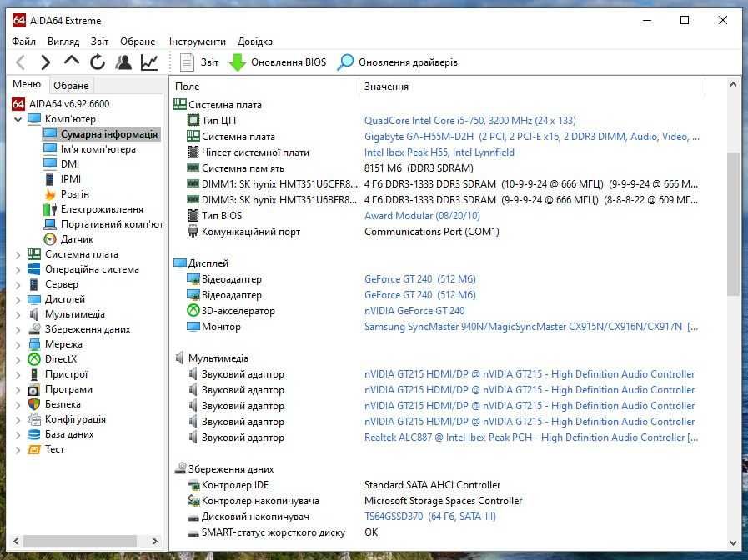Open the Інструменти menu
The image size is (748, 560).
198,42
